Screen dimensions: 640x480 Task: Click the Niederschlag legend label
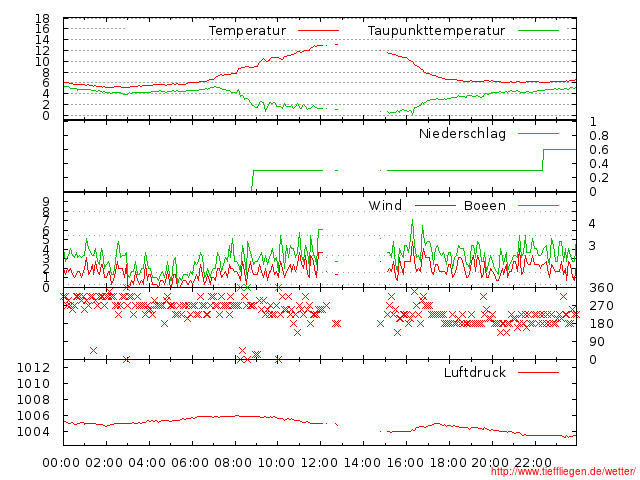[462, 134]
